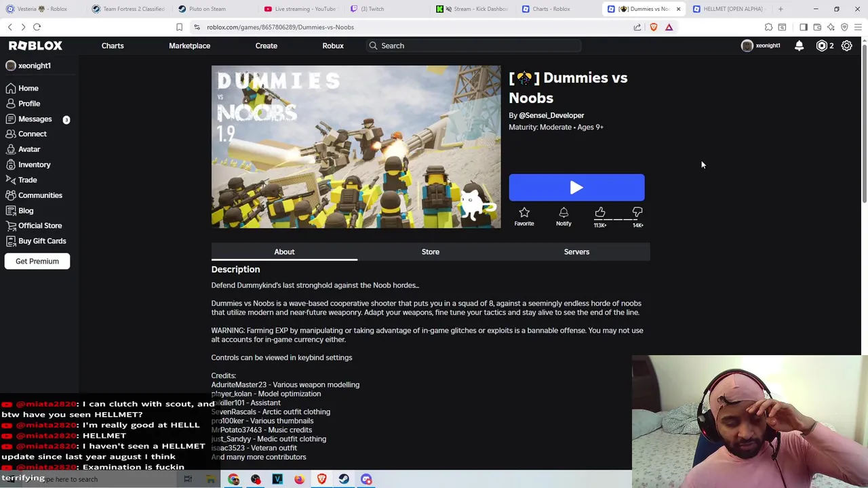Open Create in the top navbar
This screenshot has width=868, height=488.
click(266, 45)
